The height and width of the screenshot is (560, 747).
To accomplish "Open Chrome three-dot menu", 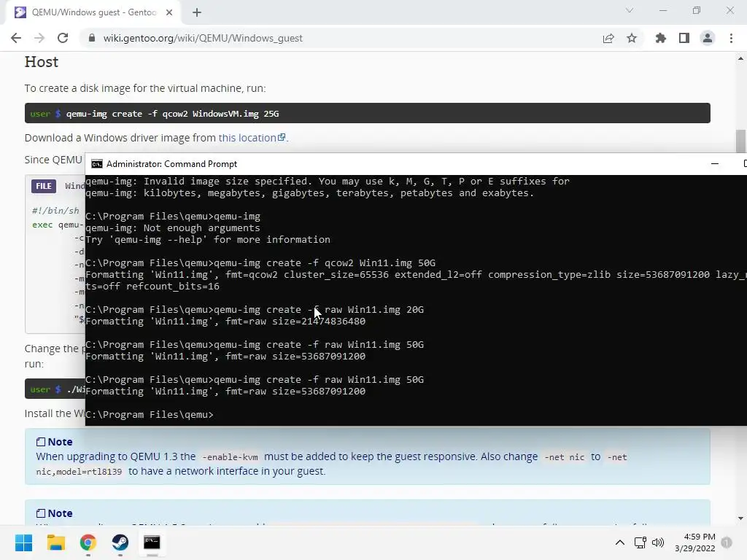I will click(x=731, y=38).
